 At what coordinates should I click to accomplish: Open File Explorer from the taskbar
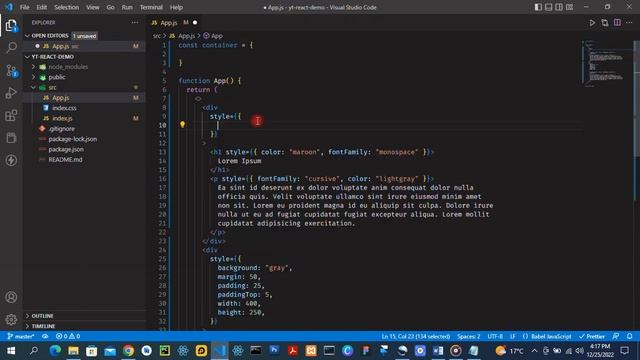pyautogui.click(x=73, y=351)
